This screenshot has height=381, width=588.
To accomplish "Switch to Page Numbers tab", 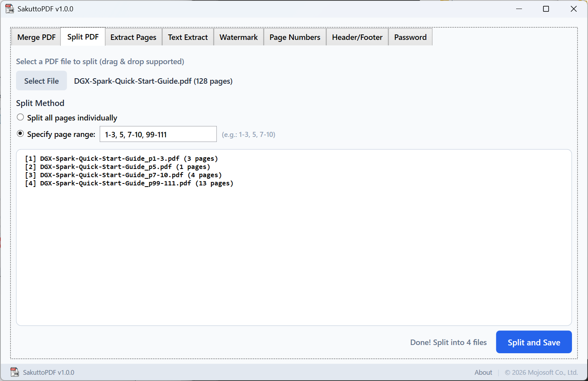I will pyautogui.click(x=295, y=37).
